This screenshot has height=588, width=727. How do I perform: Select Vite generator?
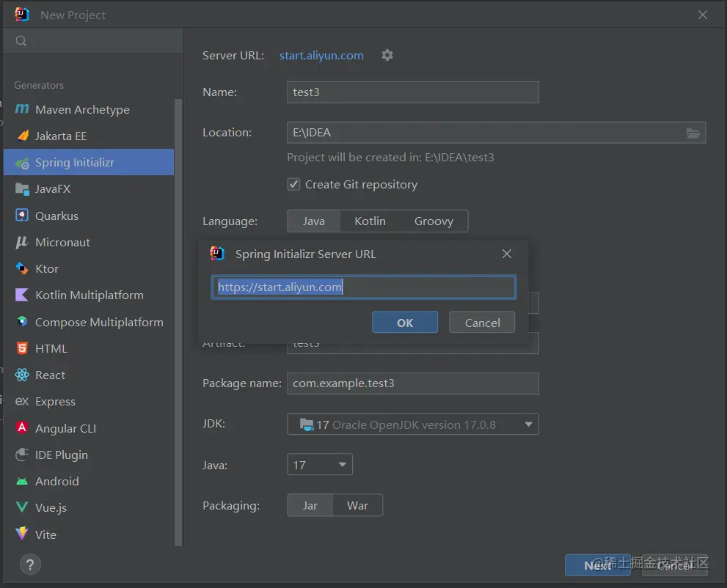(x=89, y=534)
